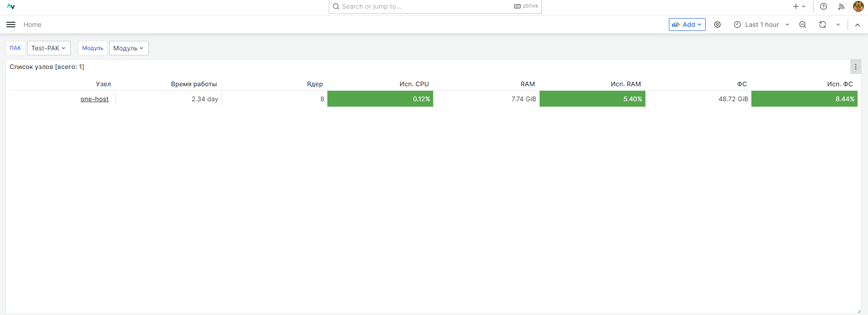Click the Home breadcrumb

tap(32, 25)
